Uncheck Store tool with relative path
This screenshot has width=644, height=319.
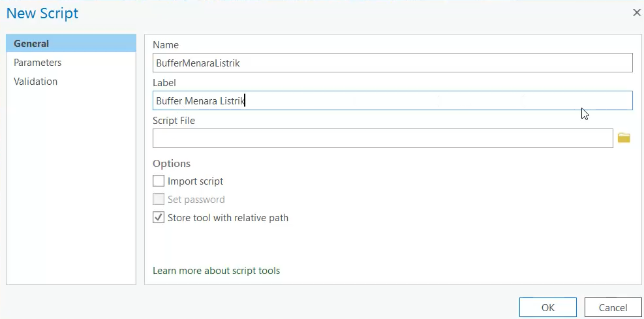[x=159, y=218]
